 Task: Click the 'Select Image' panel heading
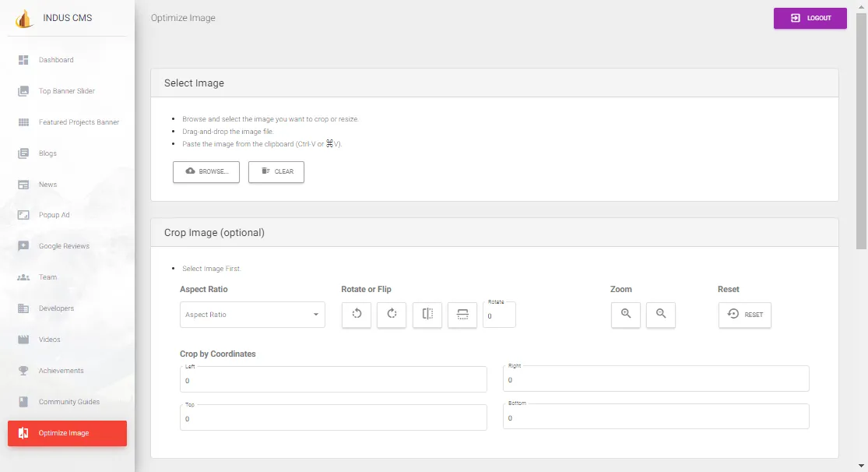(194, 83)
